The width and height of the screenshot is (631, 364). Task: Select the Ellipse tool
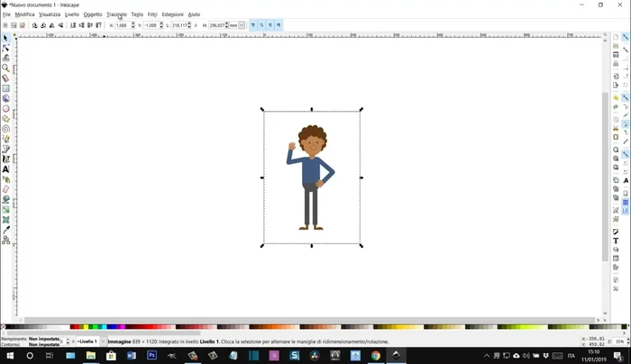coord(5,109)
